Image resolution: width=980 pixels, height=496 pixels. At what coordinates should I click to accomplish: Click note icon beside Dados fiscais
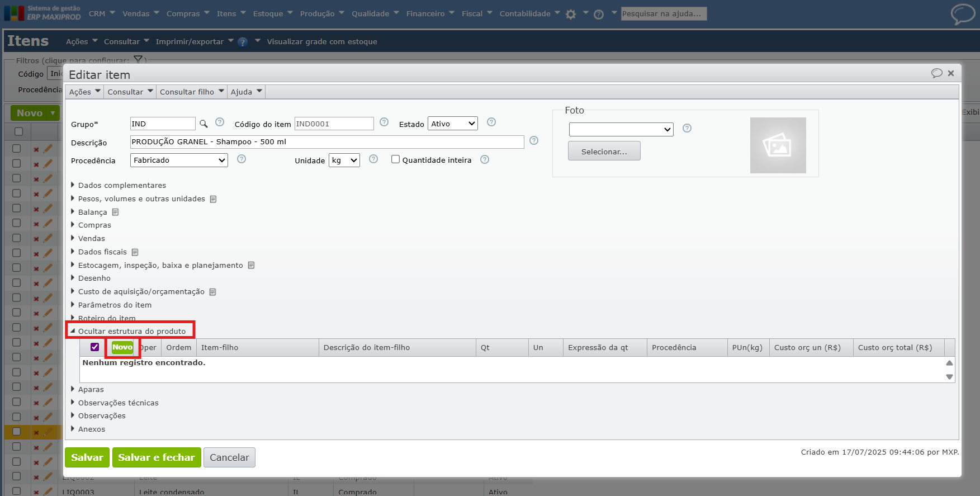tap(135, 252)
